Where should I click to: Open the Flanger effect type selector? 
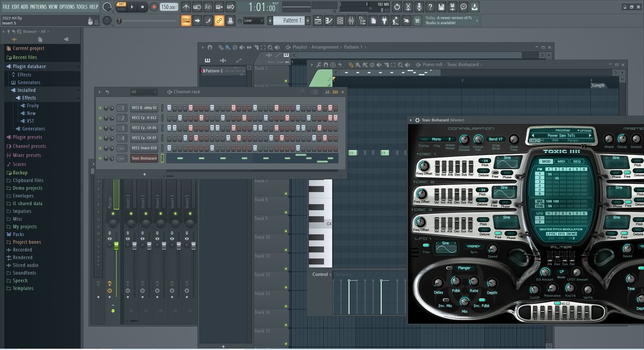click(x=464, y=267)
